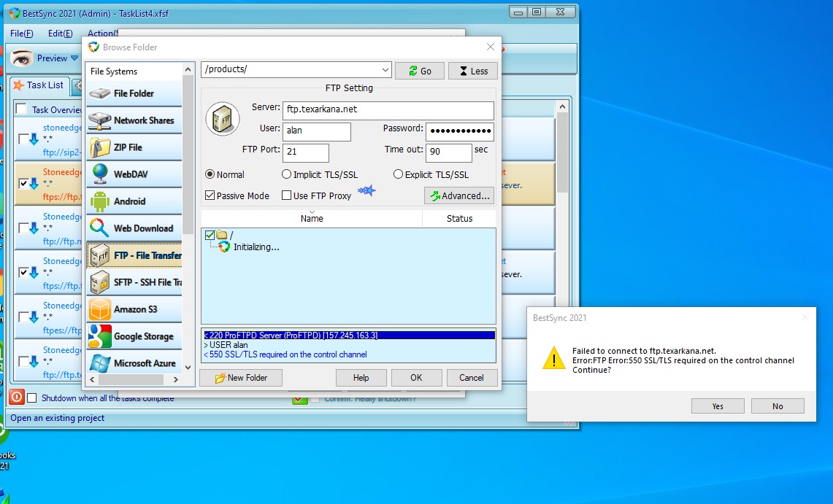Click BestSync logo in Browse Folder title

point(93,47)
